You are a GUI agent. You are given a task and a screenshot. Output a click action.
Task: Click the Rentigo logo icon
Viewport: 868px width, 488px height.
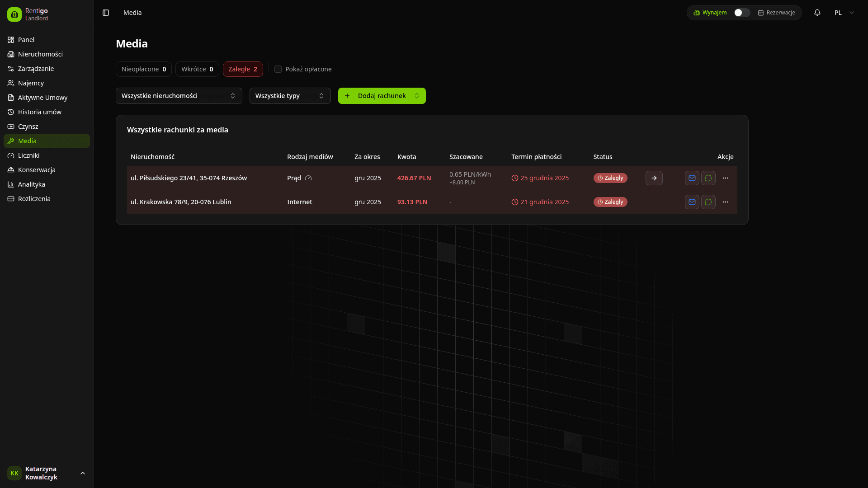14,14
